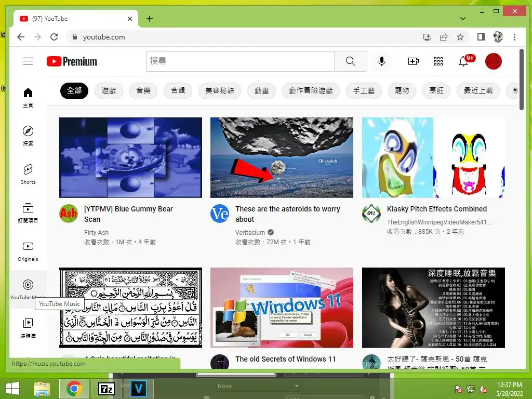Open the YouTube hamburger guide menu
Image resolution: width=532 pixels, height=399 pixels.
click(x=28, y=61)
